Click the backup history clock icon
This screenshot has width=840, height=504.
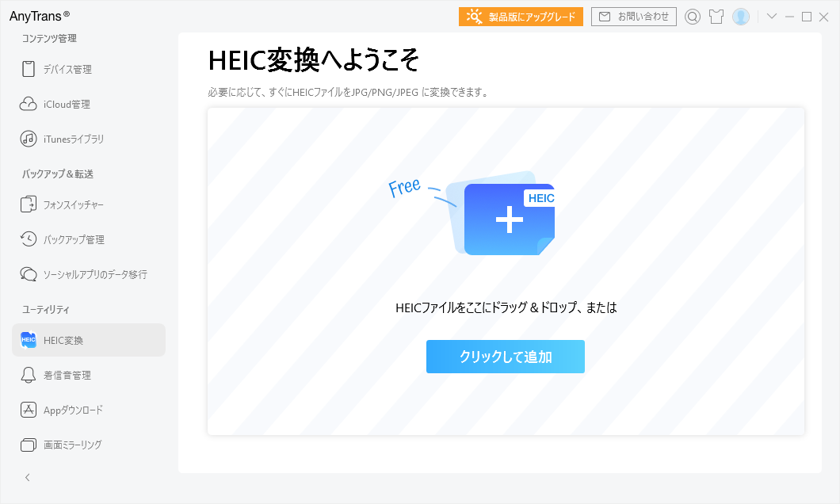29,239
